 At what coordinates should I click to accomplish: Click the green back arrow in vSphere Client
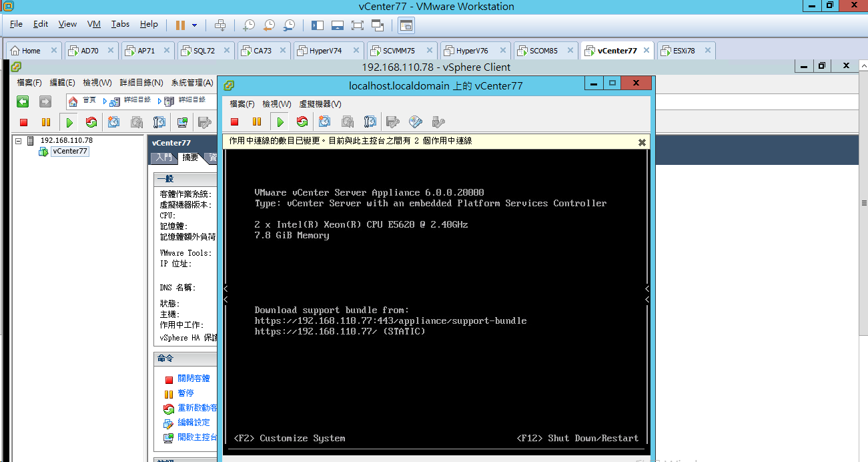[23, 101]
